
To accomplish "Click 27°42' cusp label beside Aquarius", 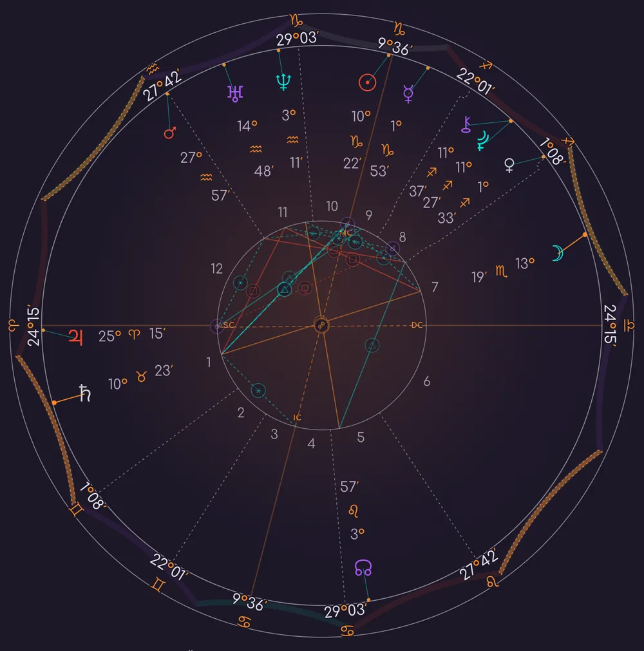I will click(x=162, y=85).
